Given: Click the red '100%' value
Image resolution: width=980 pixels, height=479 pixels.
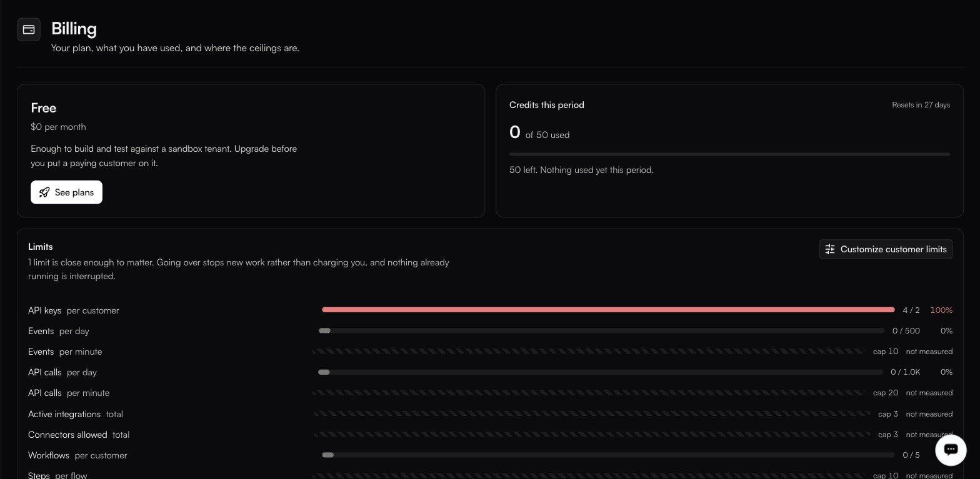Looking at the screenshot, I should coord(941,310).
